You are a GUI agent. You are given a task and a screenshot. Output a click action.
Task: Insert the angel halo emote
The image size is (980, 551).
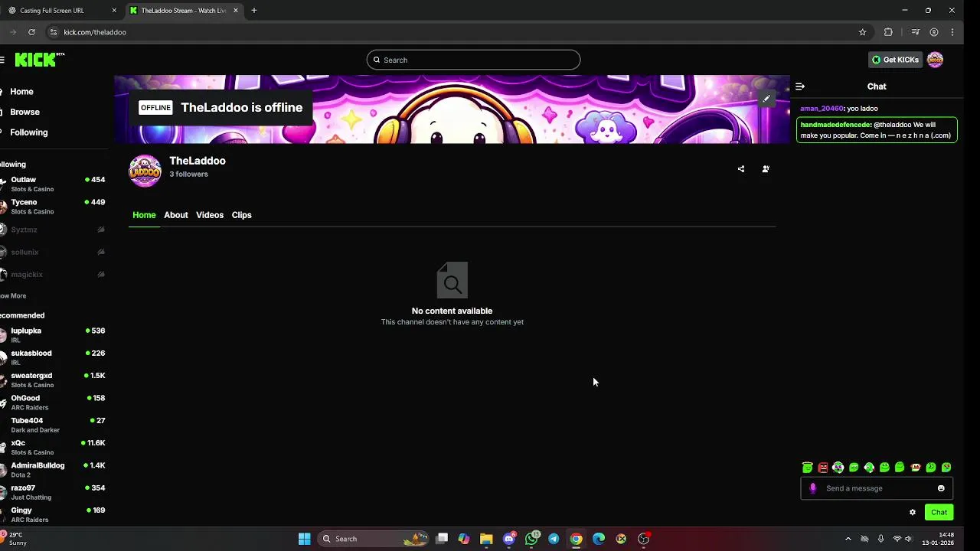tap(807, 468)
